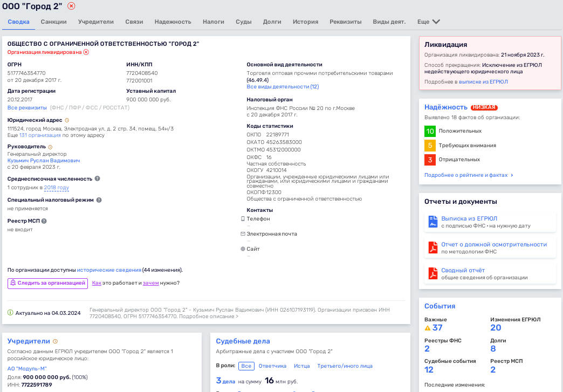Click the clock icon beside Юридический адрес
Screen dimensions: 563x392
click(67, 120)
